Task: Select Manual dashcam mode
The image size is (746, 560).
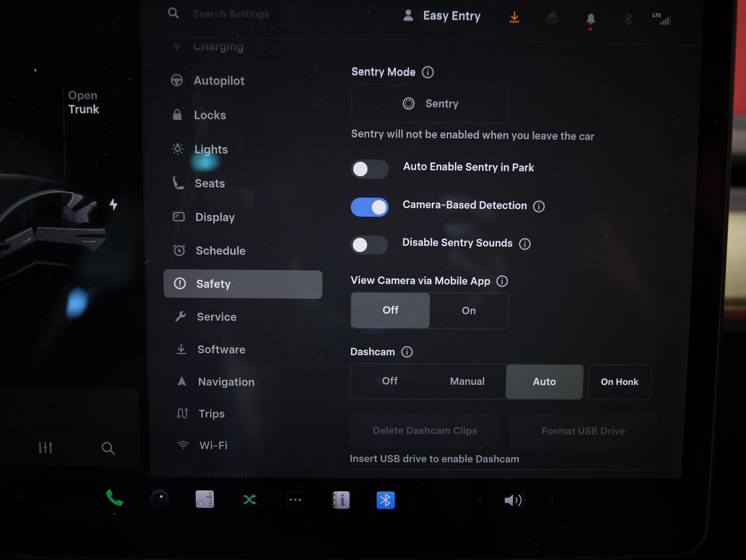Action: click(467, 382)
